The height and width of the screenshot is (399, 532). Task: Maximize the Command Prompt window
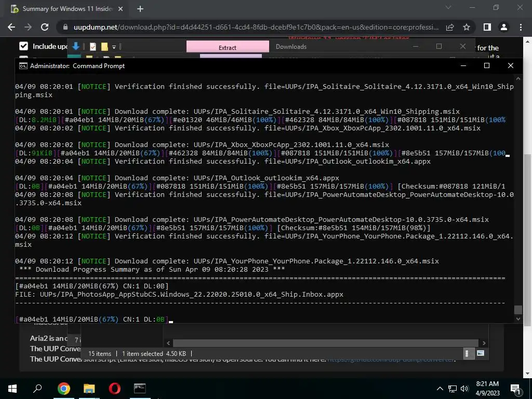tap(486, 66)
